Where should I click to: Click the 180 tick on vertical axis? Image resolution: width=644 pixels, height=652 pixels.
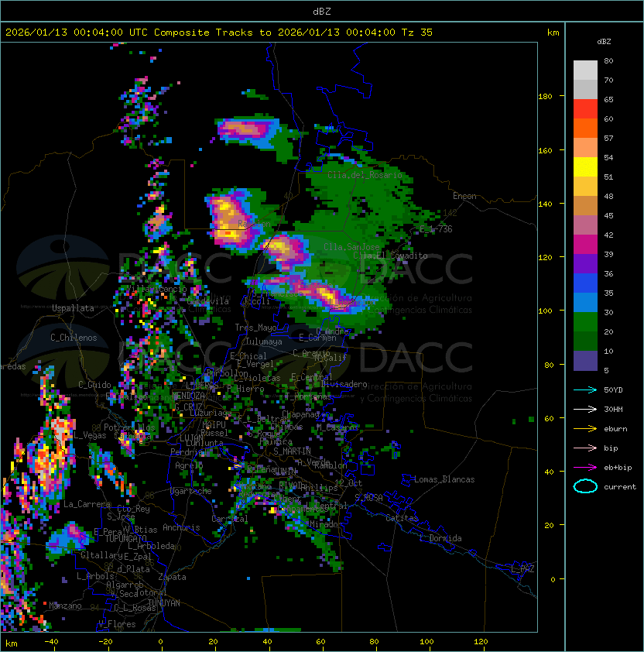545,96
